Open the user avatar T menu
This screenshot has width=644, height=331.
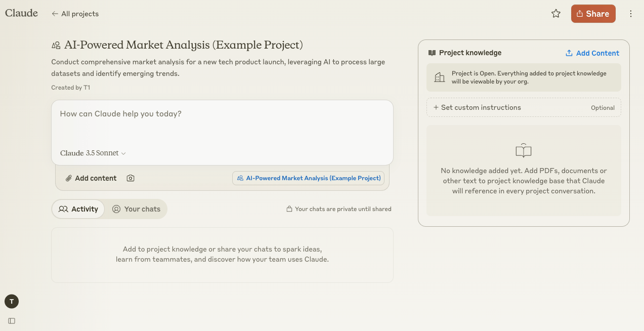coord(12,302)
